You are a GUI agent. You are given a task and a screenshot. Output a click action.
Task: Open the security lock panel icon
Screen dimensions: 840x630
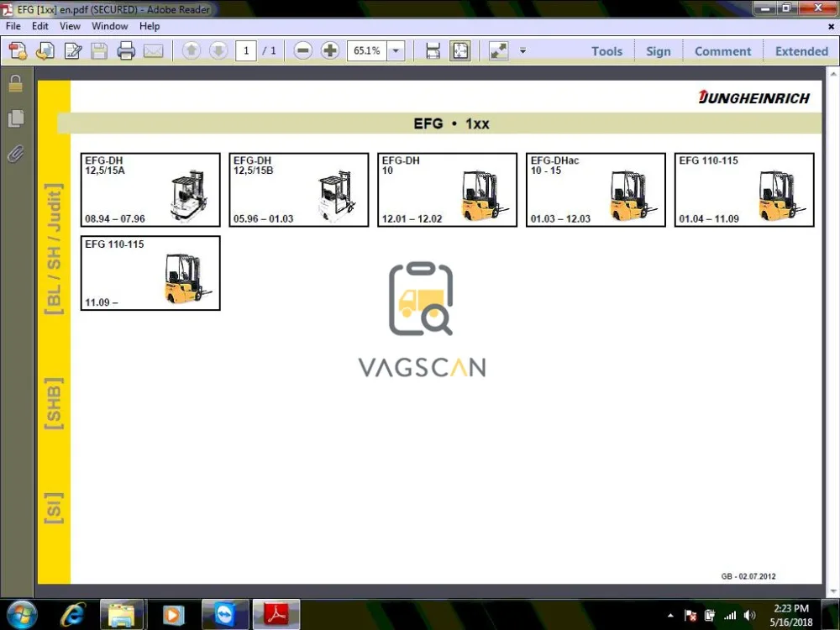[15, 83]
